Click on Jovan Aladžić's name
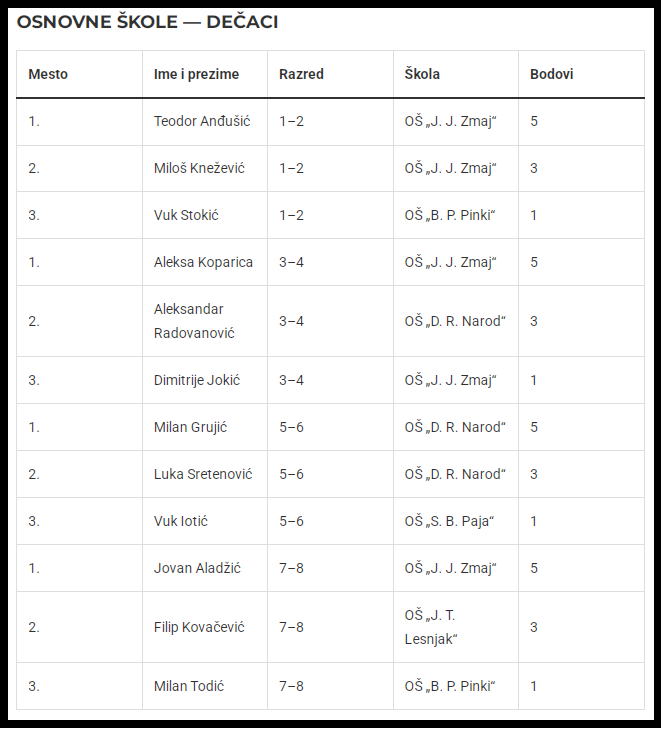The image size is (661, 729). click(197, 568)
